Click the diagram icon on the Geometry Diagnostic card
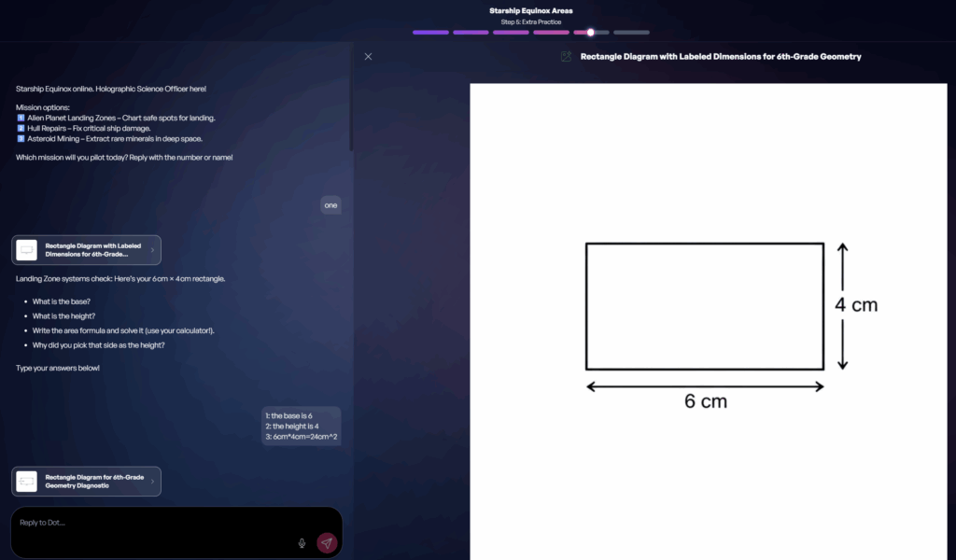The width and height of the screenshot is (956, 560). point(25,481)
